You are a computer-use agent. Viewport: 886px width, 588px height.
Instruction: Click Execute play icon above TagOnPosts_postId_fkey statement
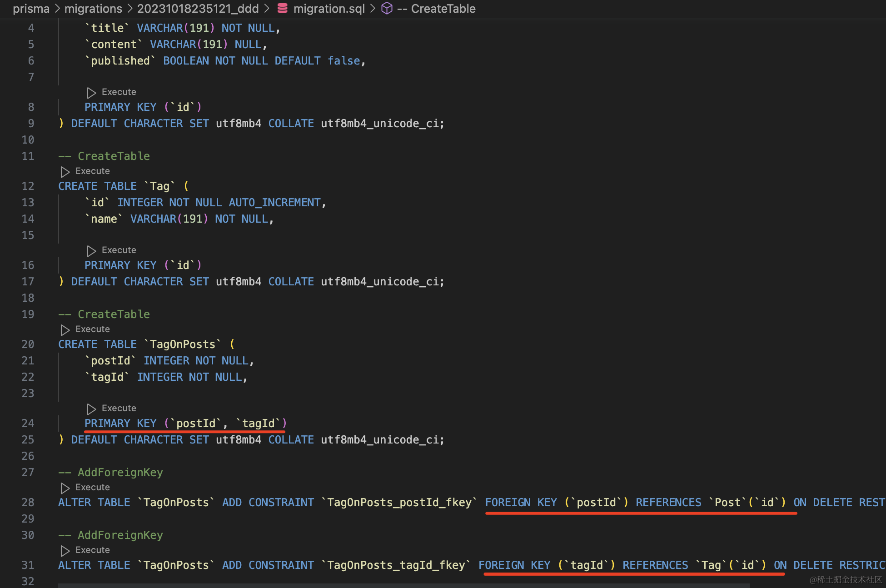[x=65, y=488]
